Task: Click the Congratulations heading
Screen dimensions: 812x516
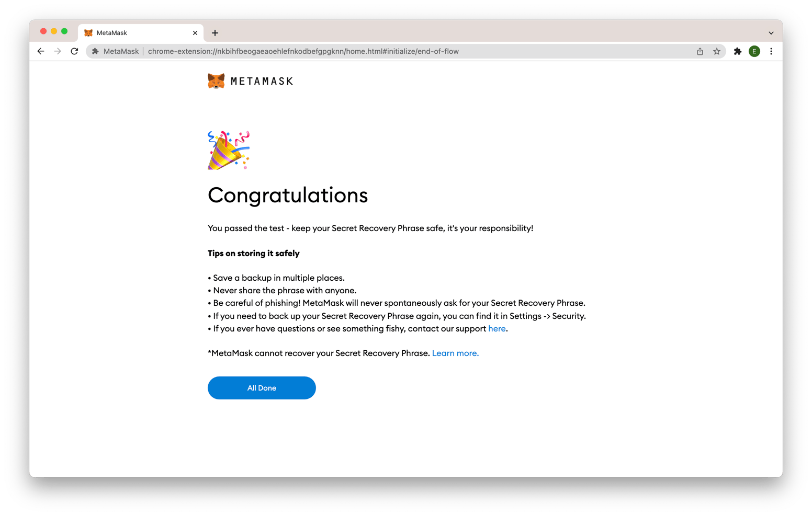Action: pyautogui.click(x=288, y=195)
